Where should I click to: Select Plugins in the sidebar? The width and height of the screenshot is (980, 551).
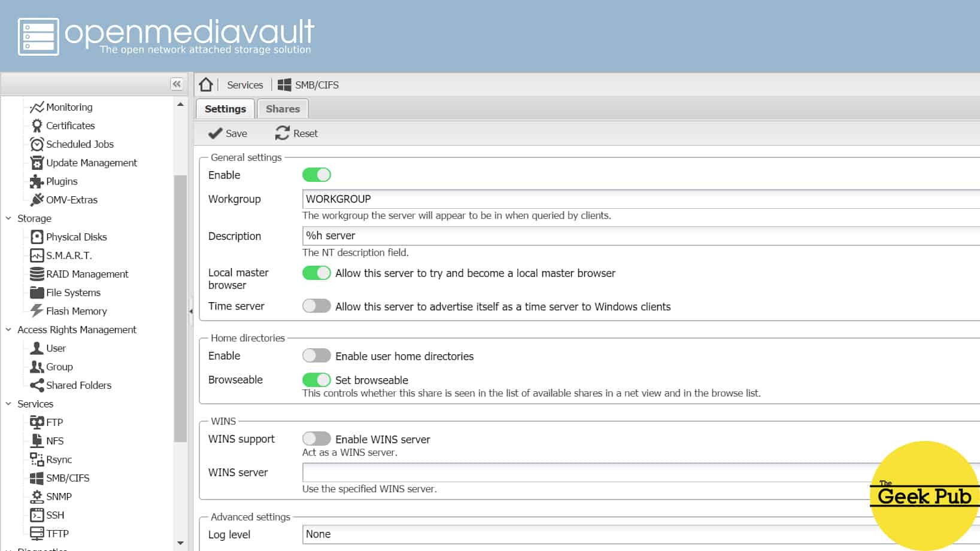54,181
